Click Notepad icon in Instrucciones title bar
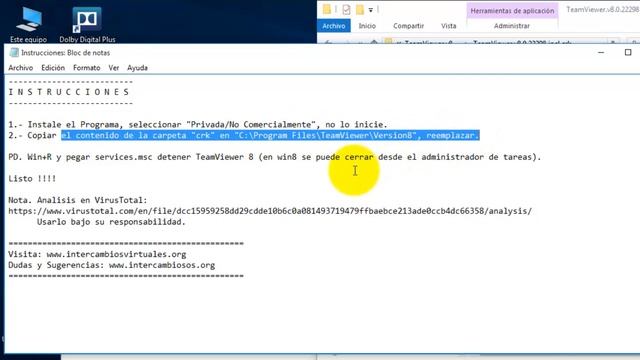640x360 pixels. coord(14,53)
